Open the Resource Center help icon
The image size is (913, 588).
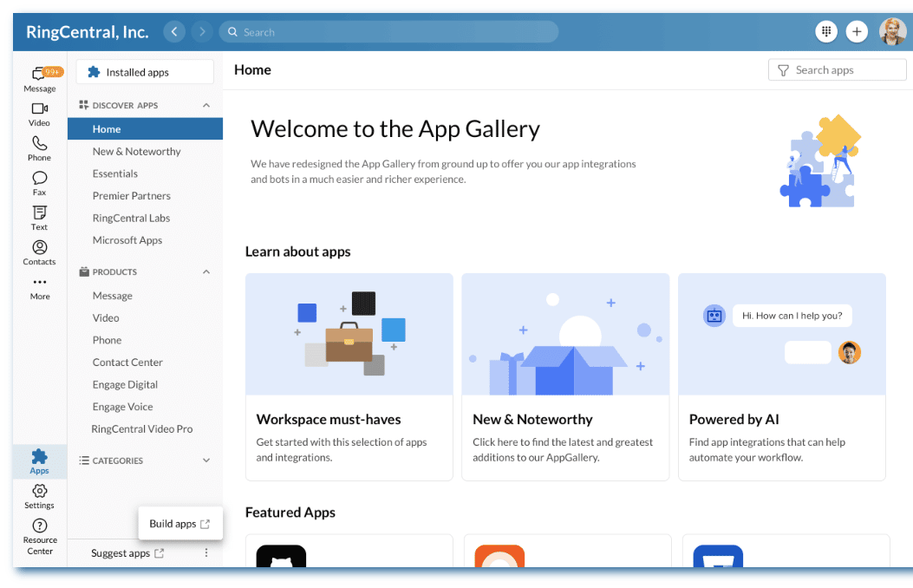click(x=39, y=526)
